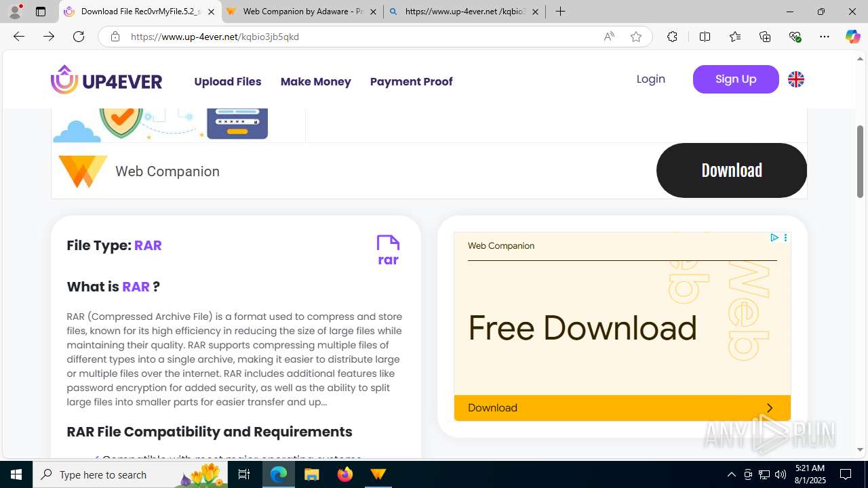Open the taskbar clock and date
Viewport: 868px width, 488px height.
[810, 474]
